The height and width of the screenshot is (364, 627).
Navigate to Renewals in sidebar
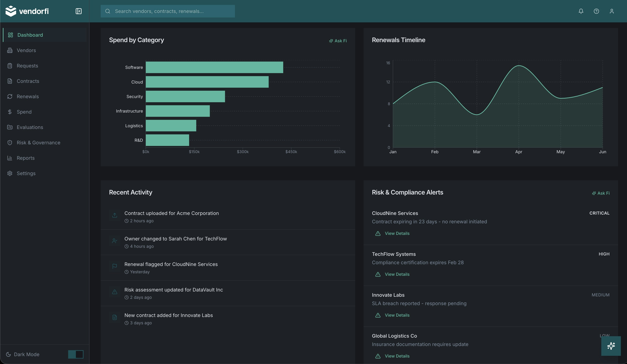click(x=28, y=96)
